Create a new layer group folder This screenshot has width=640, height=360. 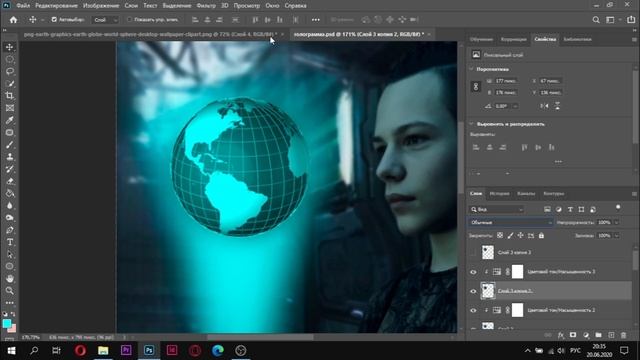[598, 335]
